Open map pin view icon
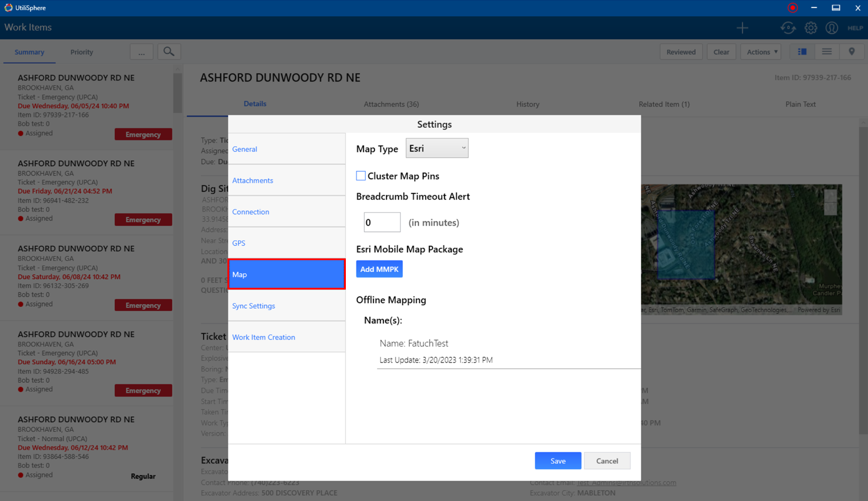This screenshot has width=868, height=501. [x=852, y=52]
